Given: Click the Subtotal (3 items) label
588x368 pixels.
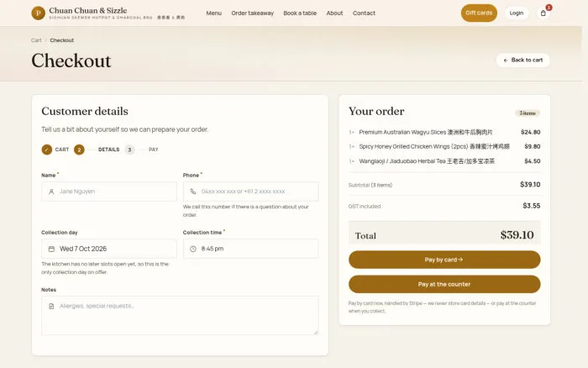Looking at the screenshot, I should [370, 185].
